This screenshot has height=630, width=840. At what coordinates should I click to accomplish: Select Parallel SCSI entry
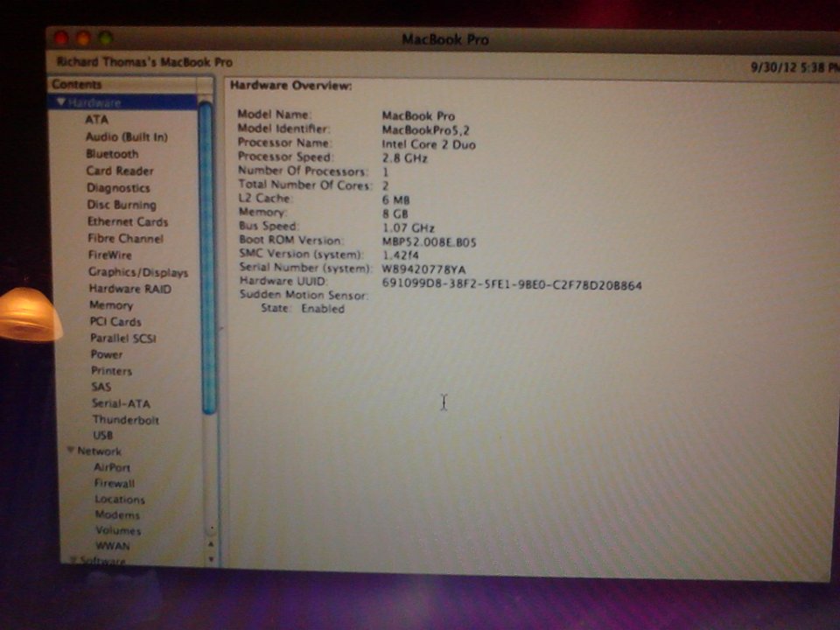click(123, 338)
